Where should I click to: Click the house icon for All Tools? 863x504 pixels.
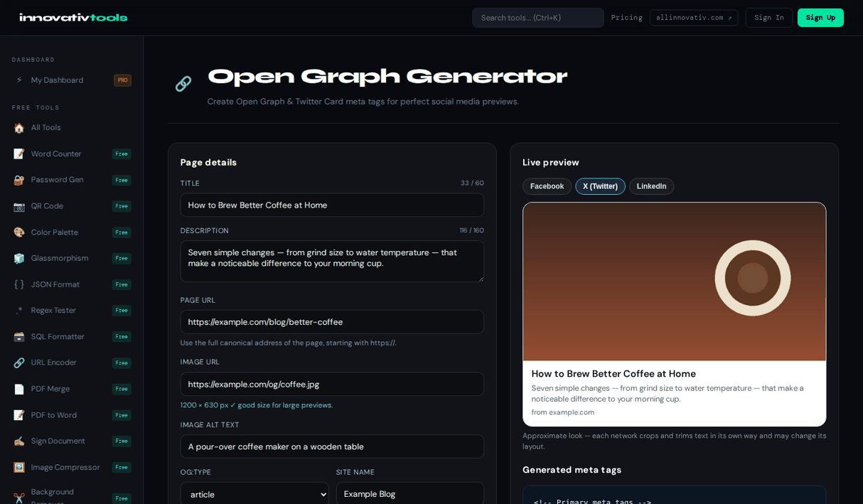(19, 128)
